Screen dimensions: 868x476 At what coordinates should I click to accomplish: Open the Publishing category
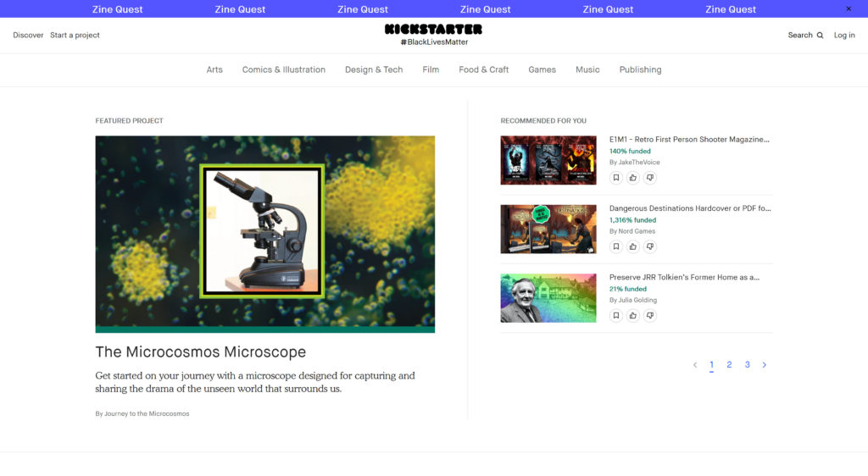click(640, 69)
